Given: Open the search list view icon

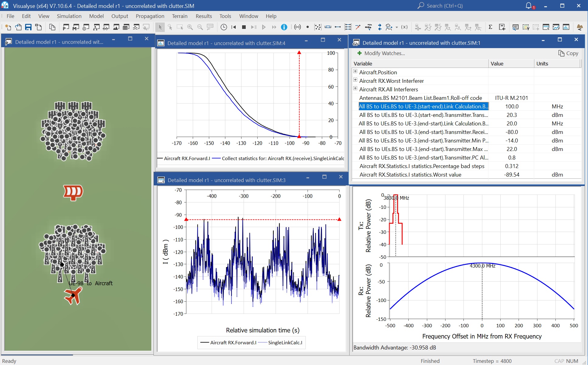Looking at the screenshot, I should 516,27.
